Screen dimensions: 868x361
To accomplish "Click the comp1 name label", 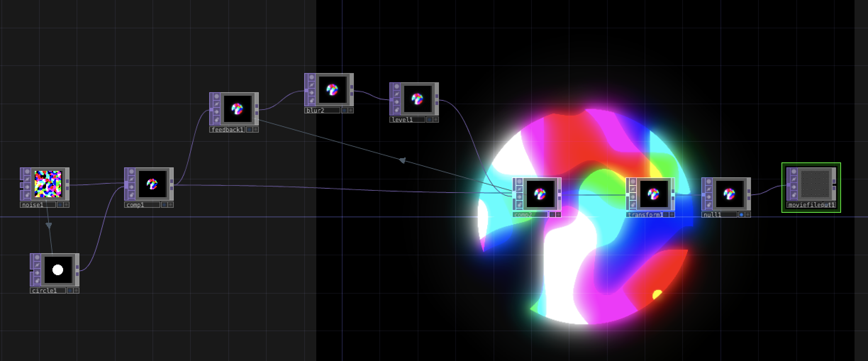I will [x=142, y=205].
